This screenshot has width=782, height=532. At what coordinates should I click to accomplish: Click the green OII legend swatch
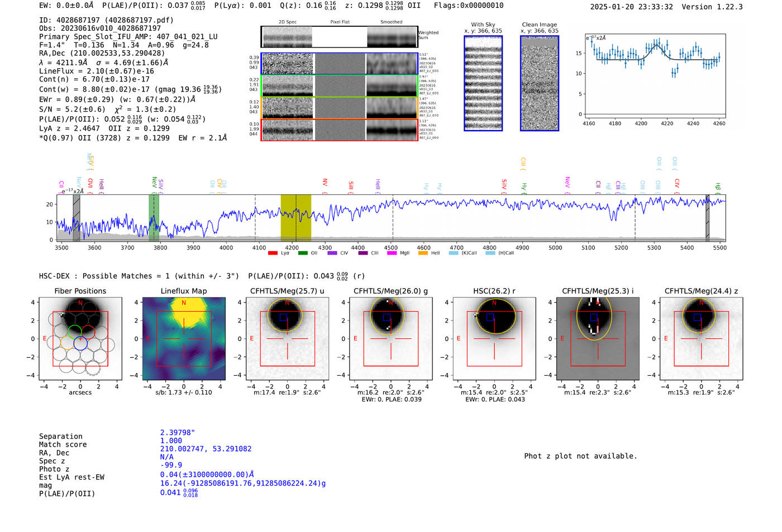[x=303, y=253]
